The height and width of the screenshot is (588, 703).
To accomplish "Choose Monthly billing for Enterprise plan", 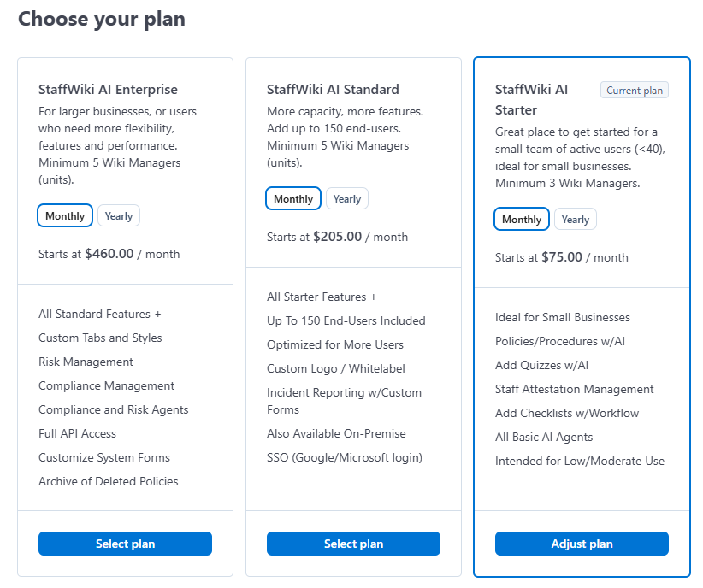I will pyautogui.click(x=65, y=216).
